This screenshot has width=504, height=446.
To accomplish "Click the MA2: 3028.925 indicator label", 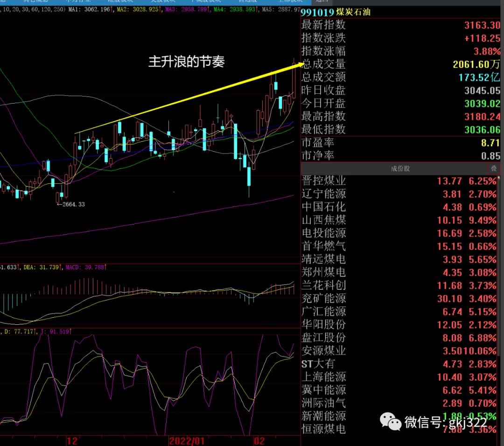I will [x=139, y=9].
